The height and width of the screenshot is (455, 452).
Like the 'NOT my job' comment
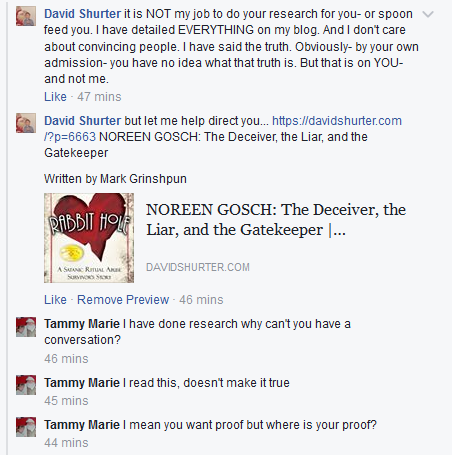55,97
